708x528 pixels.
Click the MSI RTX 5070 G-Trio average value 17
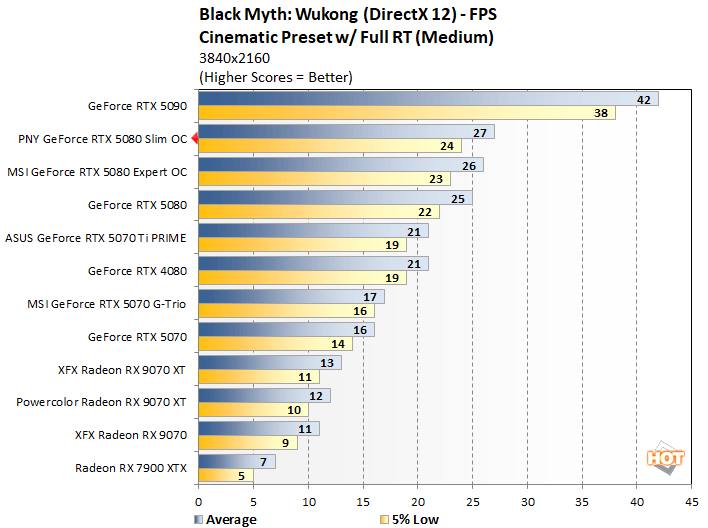pos(370,297)
